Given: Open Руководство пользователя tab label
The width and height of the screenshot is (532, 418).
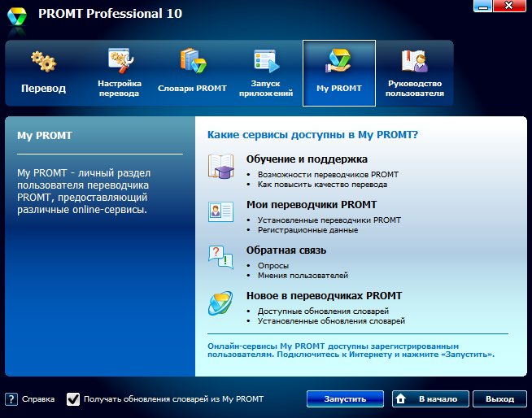Looking at the screenshot, I should pos(415,88).
